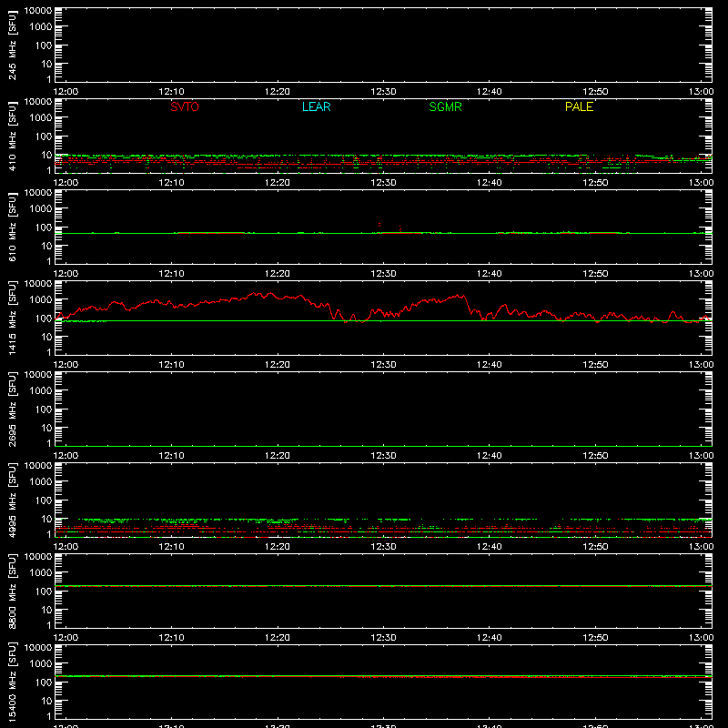Click 12:20 tick under the 610 MHz panel
The height and width of the screenshot is (728, 728).
(278, 274)
